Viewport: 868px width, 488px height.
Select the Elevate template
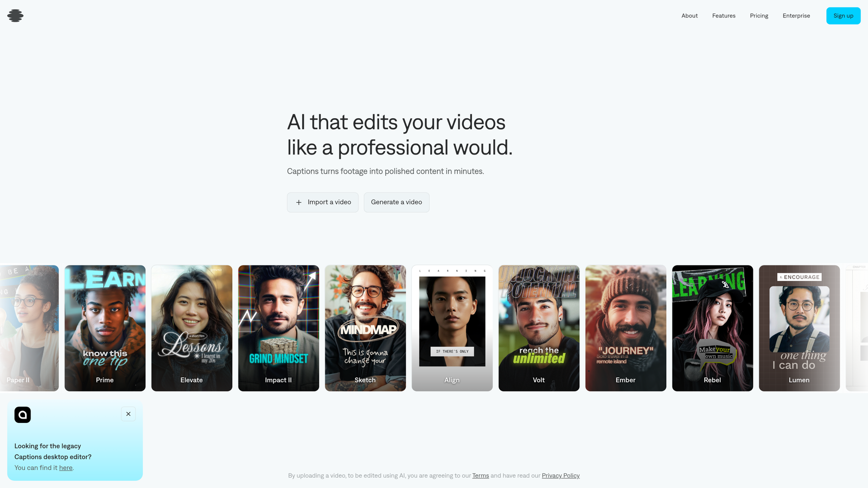[x=192, y=328]
